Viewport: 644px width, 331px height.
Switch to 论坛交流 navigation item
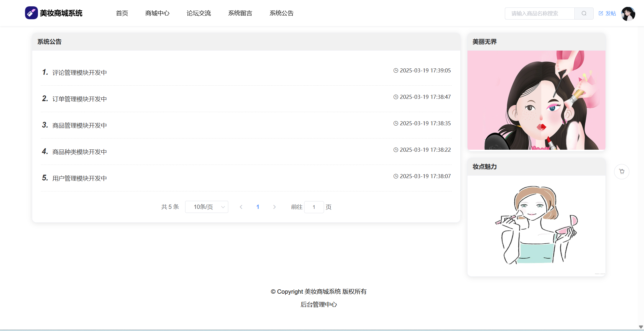pos(199,13)
